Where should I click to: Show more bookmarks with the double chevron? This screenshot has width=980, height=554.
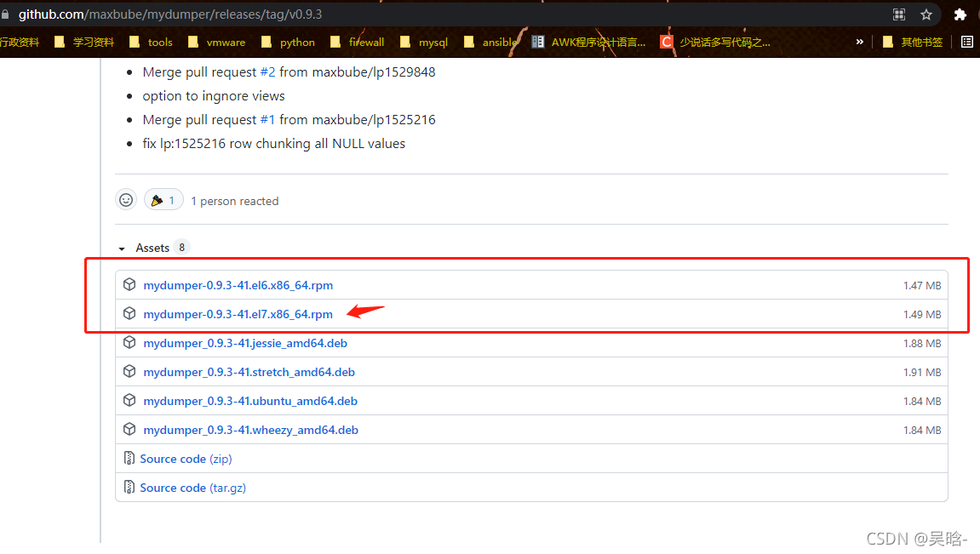click(859, 42)
